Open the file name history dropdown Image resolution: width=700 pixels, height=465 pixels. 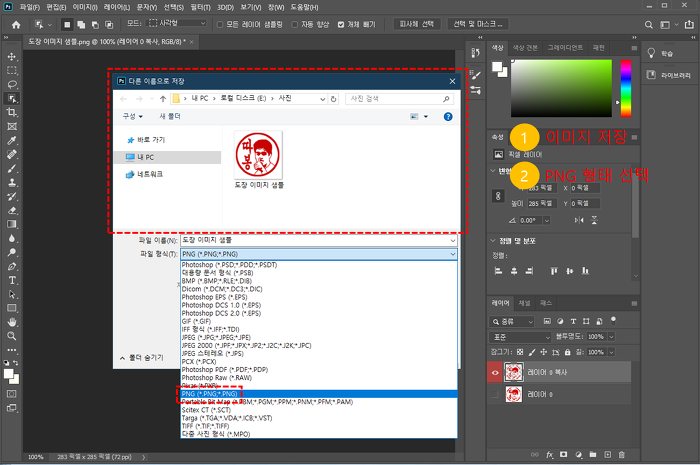[453, 241]
